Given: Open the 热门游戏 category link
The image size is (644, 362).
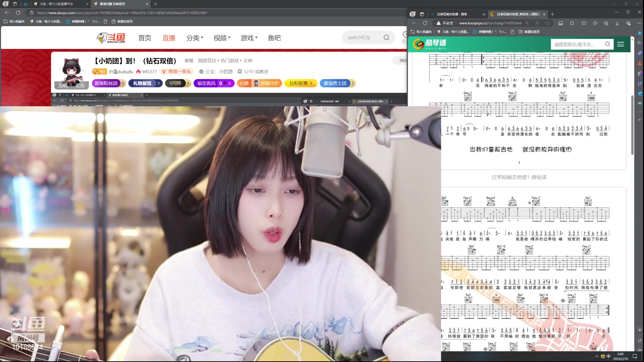Looking at the screenshot, I should pyautogui.click(x=230, y=61).
